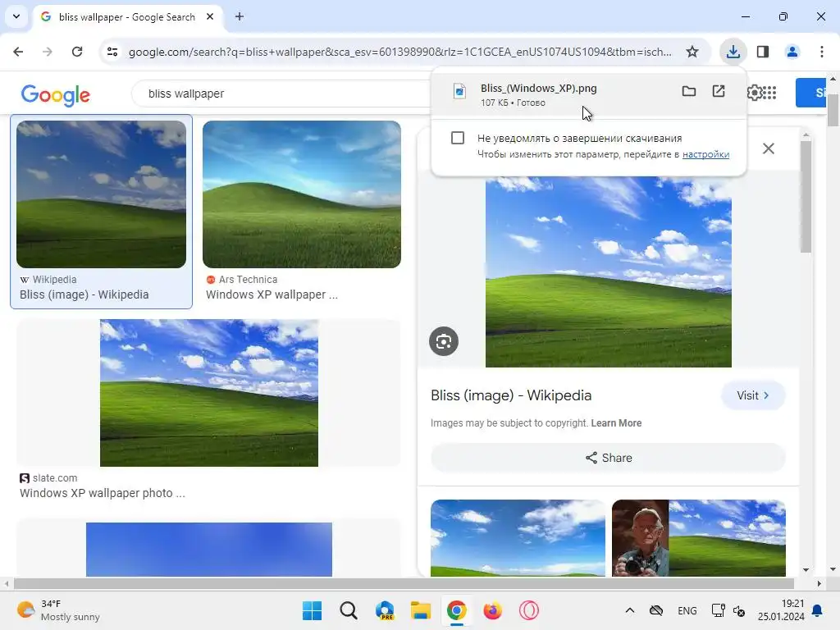Screen dimensions: 840x630
Task: Launch File Explorer from taskbar
Action: (x=421, y=610)
